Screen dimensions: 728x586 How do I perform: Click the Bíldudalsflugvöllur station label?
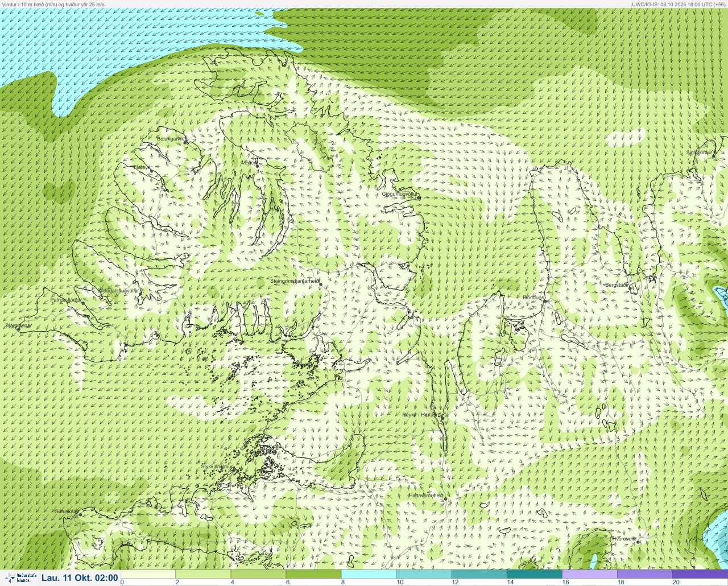click(118, 290)
